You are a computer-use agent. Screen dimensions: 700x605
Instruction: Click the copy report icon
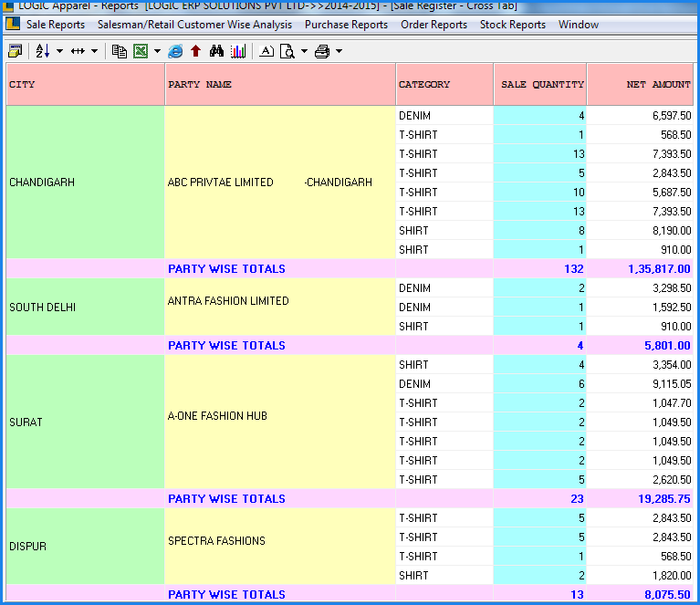pos(120,51)
